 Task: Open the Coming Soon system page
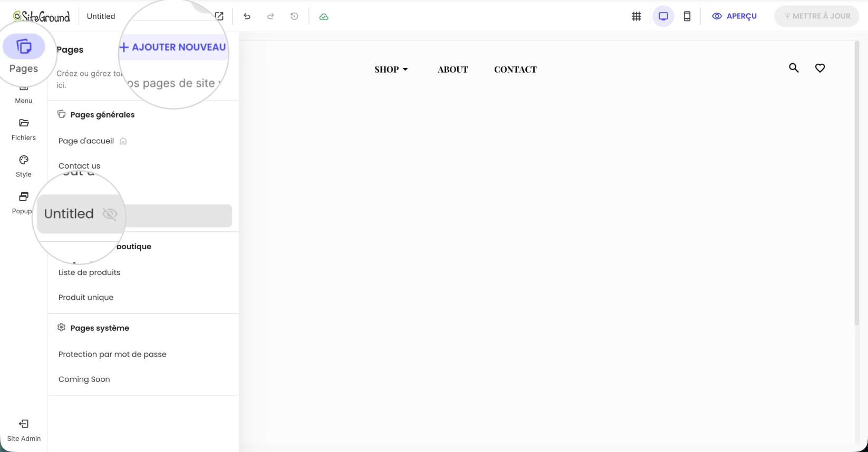point(84,379)
